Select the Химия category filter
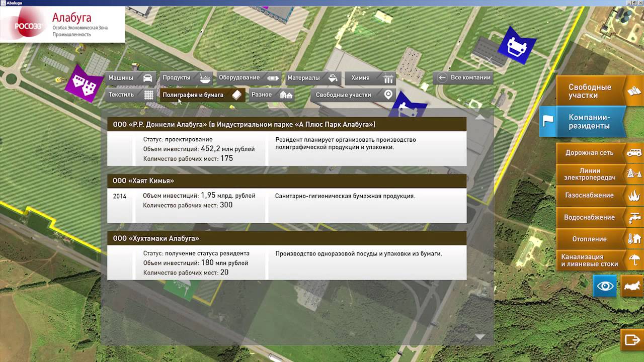The height and width of the screenshot is (362, 644). tap(370, 78)
